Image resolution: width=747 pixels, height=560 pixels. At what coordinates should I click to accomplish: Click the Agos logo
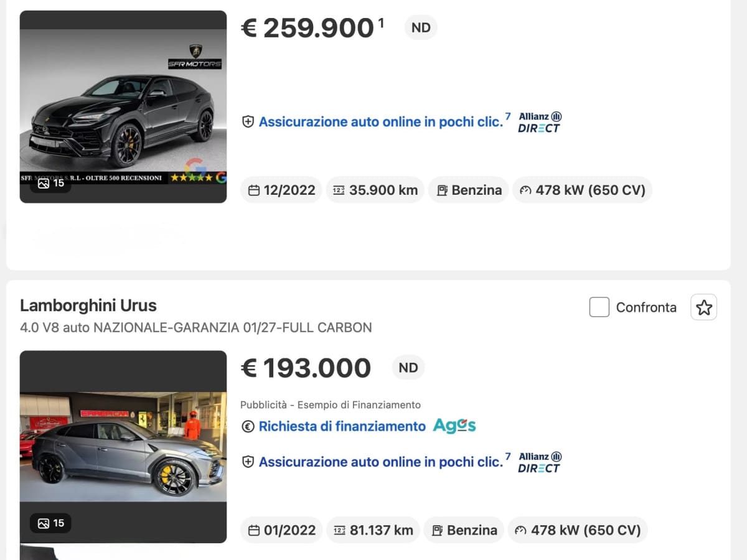click(454, 426)
